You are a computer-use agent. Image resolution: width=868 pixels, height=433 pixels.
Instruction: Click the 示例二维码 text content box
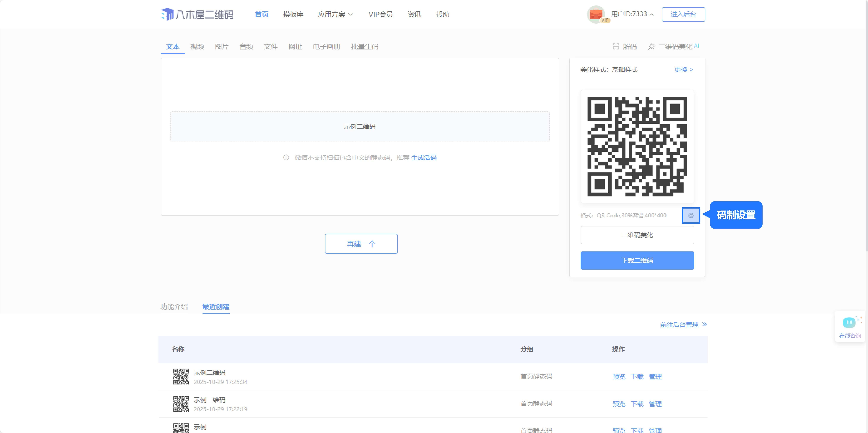360,127
